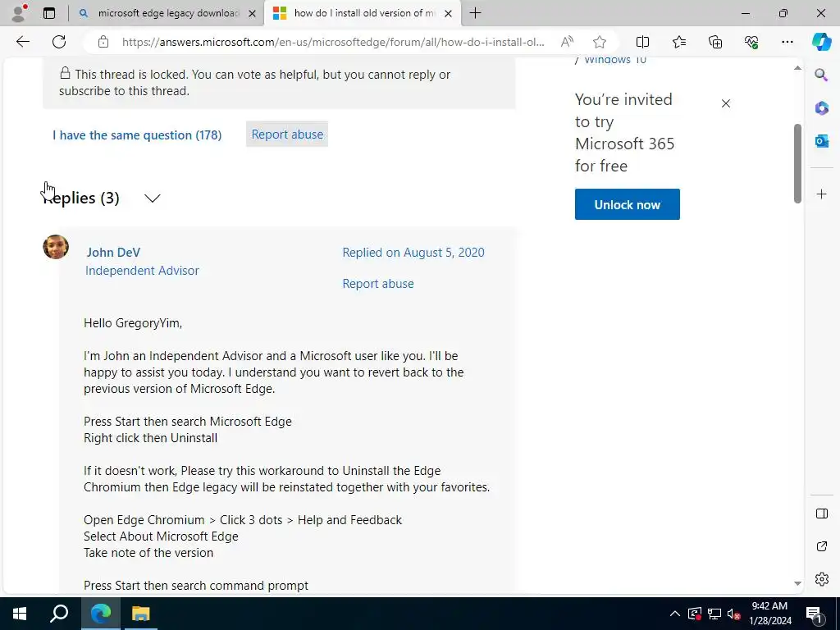Open Browser essentials heart icon

(x=751, y=42)
